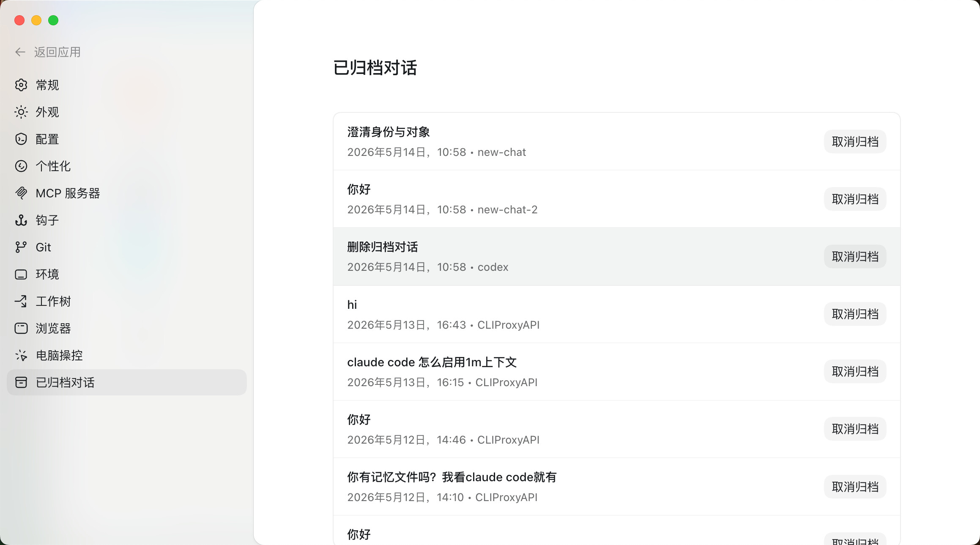
Task: Open the 环境 settings page
Action: pos(126,274)
